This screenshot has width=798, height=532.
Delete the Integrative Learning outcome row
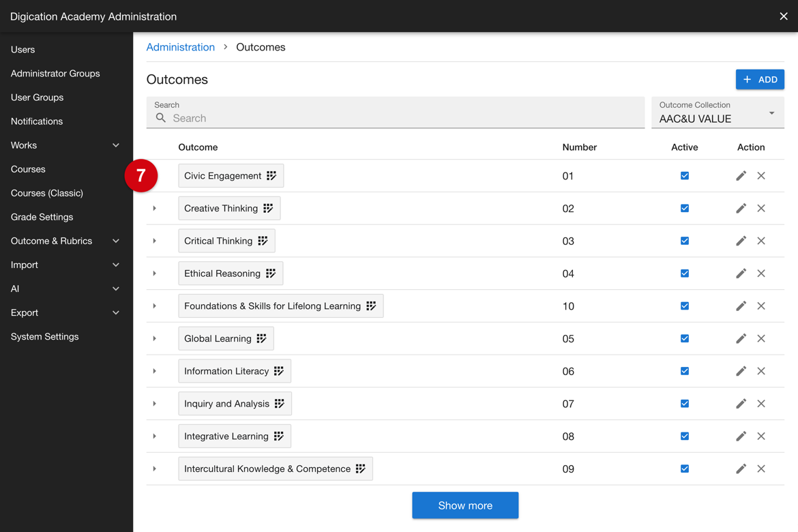click(761, 437)
